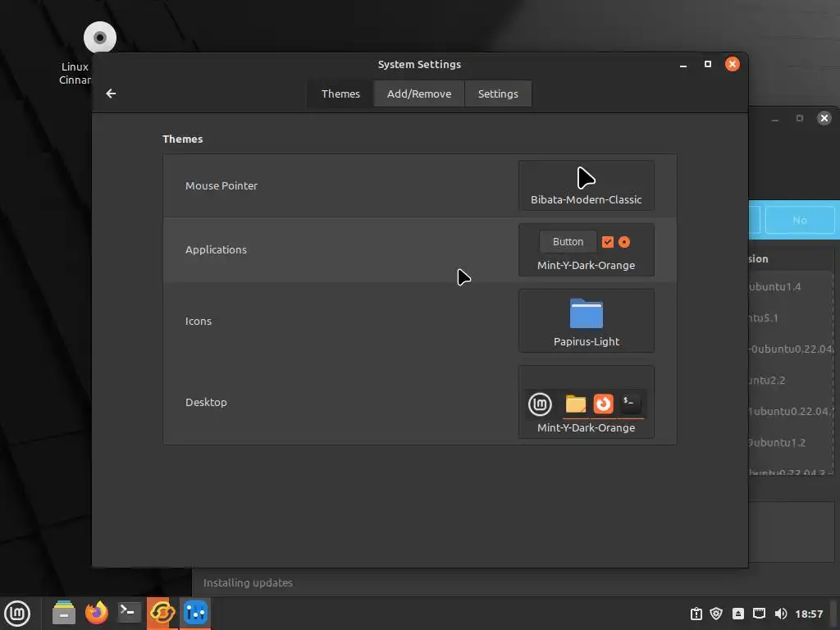
Task: Switch to the Themes tab
Action: [340, 94]
